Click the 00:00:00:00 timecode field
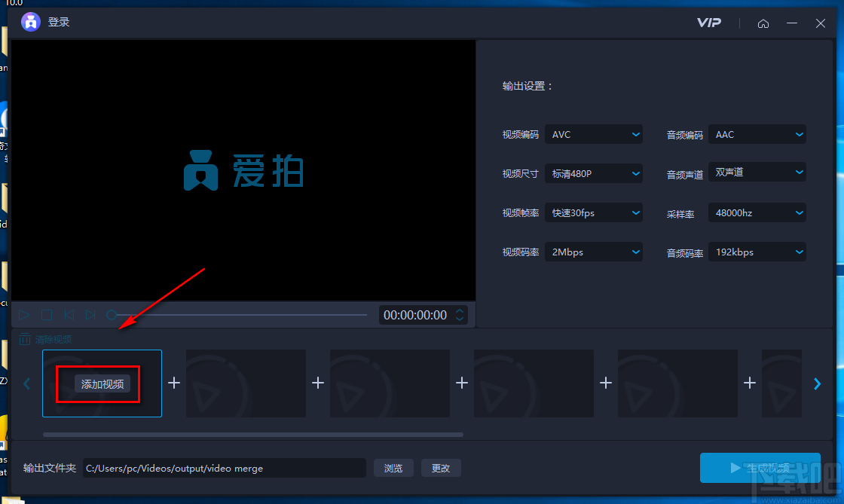The height and width of the screenshot is (504, 844). click(415, 315)
